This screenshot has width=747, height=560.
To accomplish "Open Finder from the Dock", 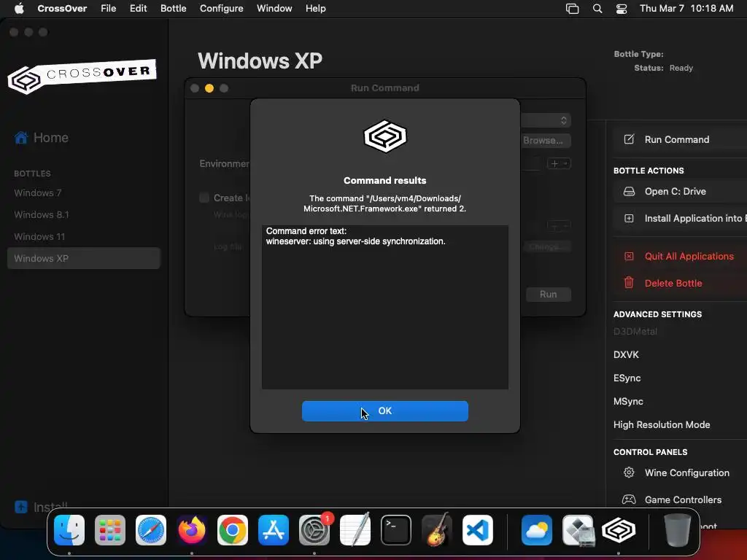I will click(x=69, y=530).
